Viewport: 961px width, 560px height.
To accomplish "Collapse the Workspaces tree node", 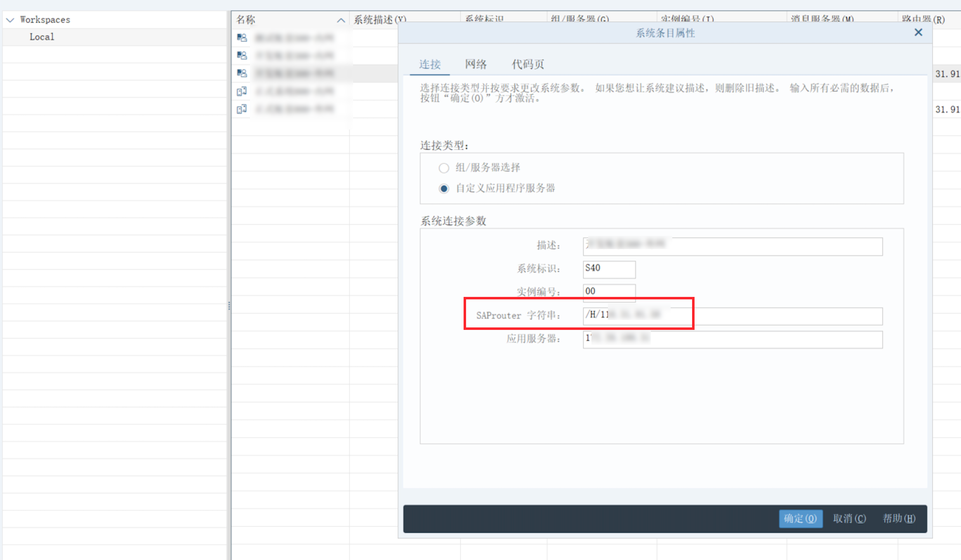I will pyautogui.click(x=10, y=20).
